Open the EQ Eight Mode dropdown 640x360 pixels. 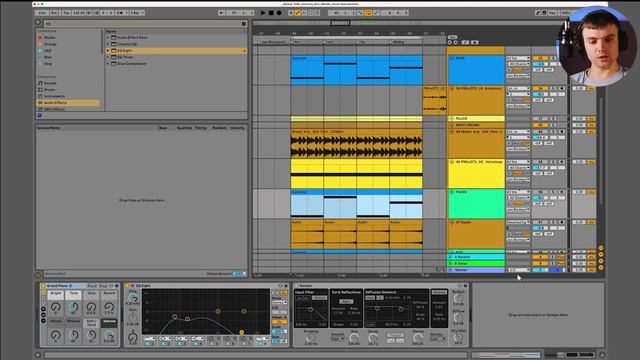[x=280, y=302]
